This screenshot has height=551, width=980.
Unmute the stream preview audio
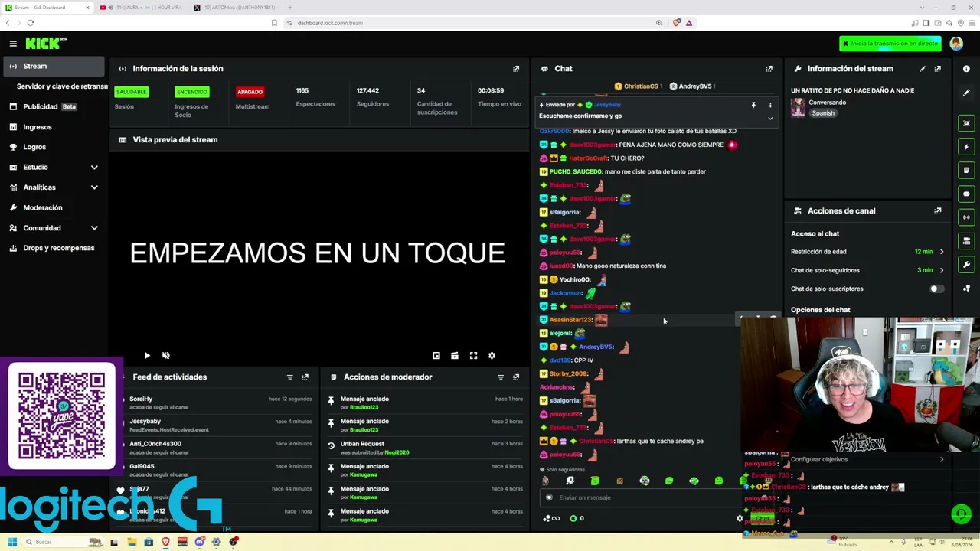[166, 356]
